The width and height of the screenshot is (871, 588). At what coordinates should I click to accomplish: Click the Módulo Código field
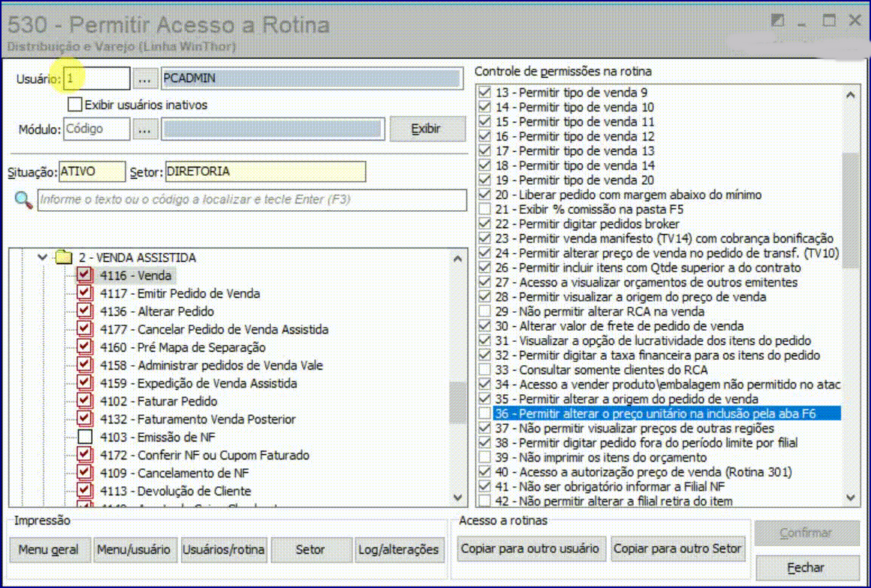(97, 129)
